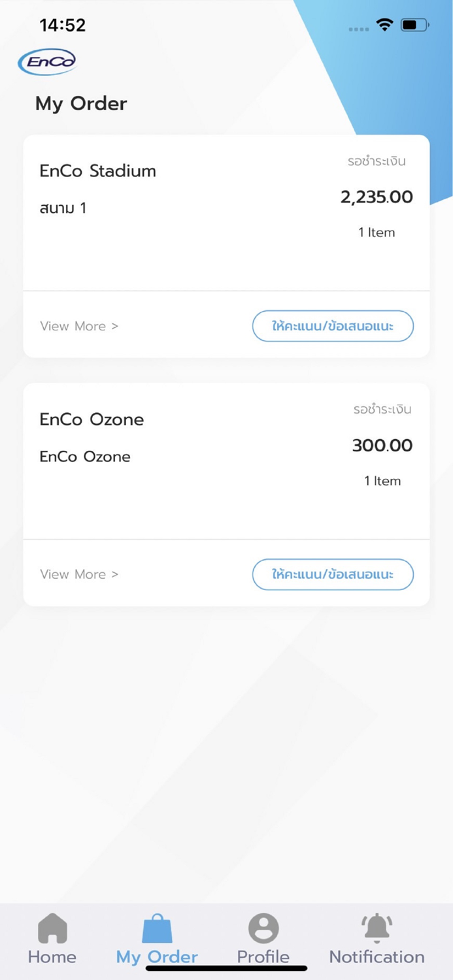Select the สนาม 1 label

tap(63, 208)
